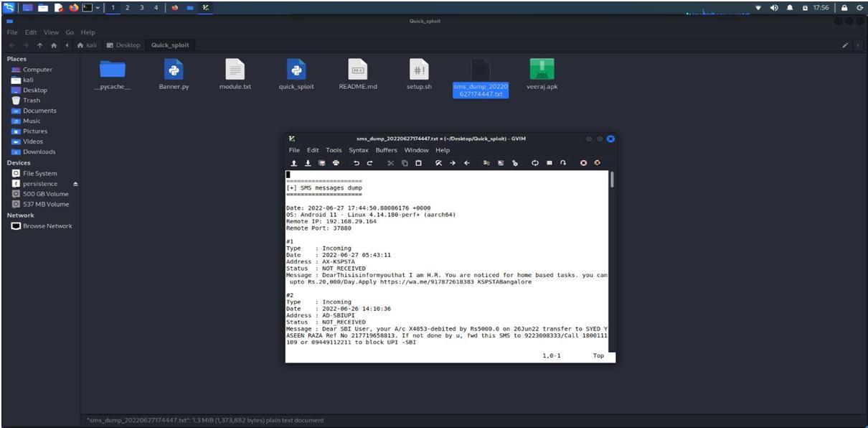Go to home folder via toolbar house icon
Viewport: 868px width, 428px height.
[54, 45]
